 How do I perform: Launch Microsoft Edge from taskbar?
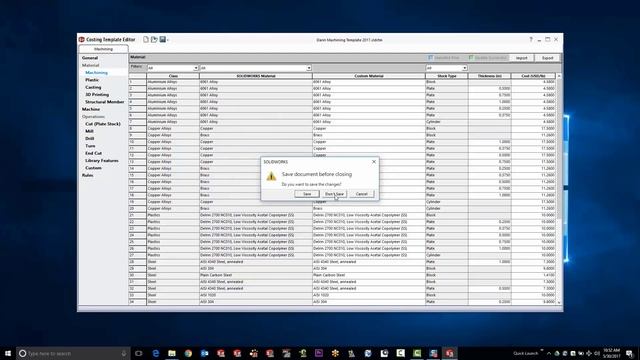tap(156, 353)
